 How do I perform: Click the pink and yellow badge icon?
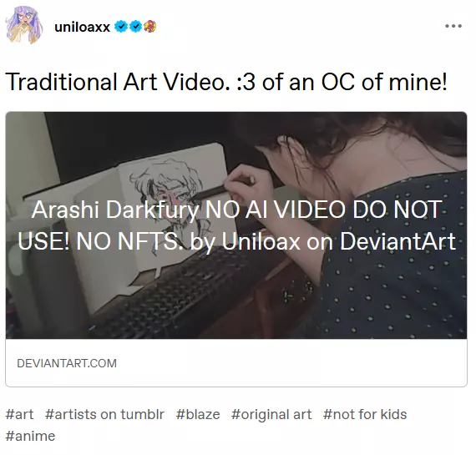pyautogui.click(x=149, y=27)
